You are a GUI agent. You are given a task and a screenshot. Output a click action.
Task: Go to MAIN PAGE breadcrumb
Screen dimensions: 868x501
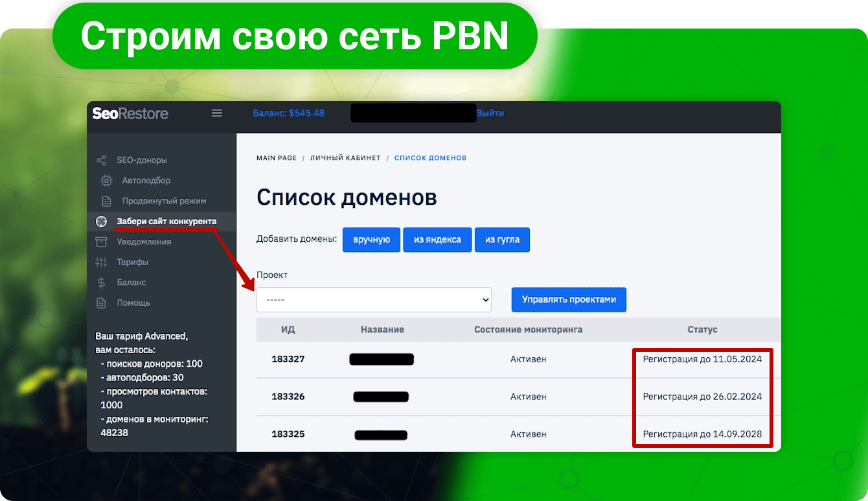pos(277,157)
